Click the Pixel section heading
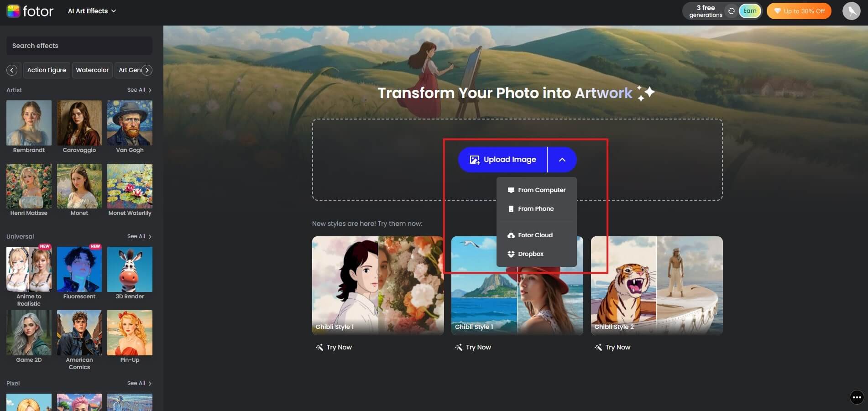The image size is (868, 411). pos(13,383)
